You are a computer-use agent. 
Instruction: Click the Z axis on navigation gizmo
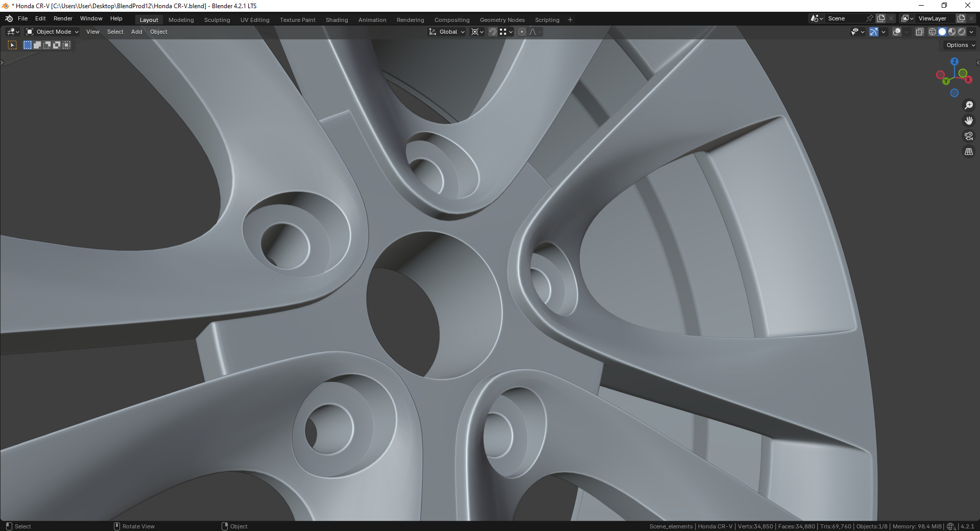point(954,61)
